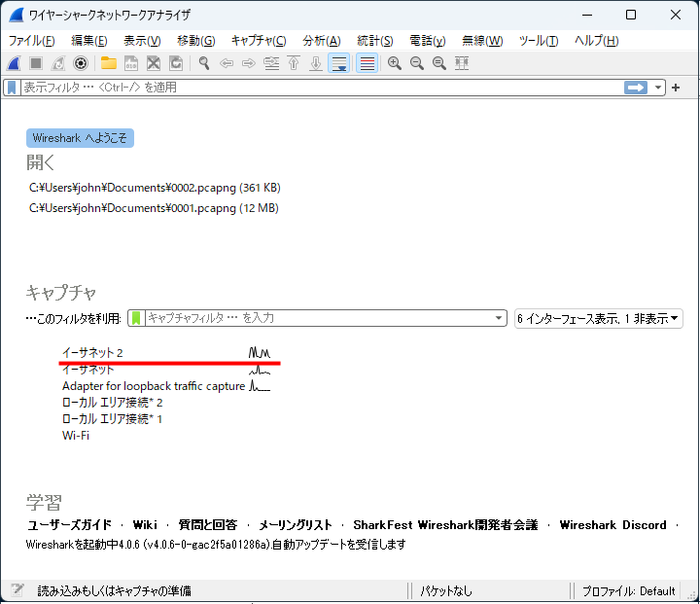Open the 無線(W) menu
Viewport: 700px width, 604px height.
point(482,41)
